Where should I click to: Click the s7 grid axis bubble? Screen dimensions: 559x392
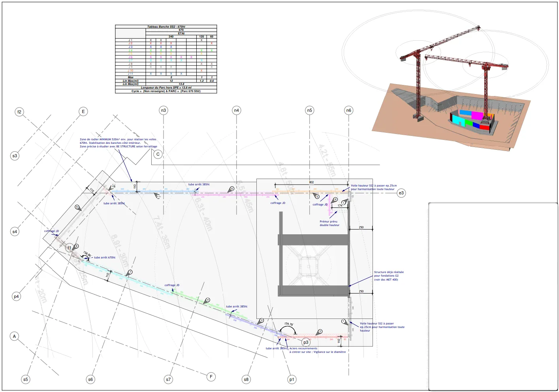tap(168, 379)
